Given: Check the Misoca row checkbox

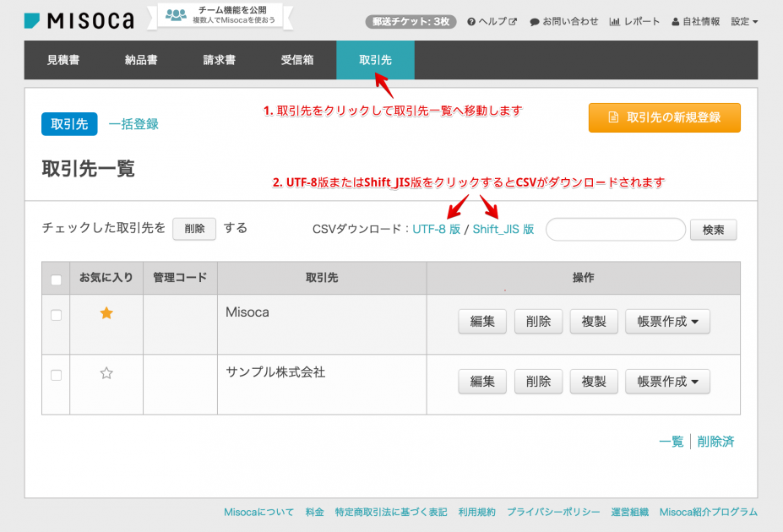Looking at the screenshot, I should pyautogui.click(x=56, y=315).
